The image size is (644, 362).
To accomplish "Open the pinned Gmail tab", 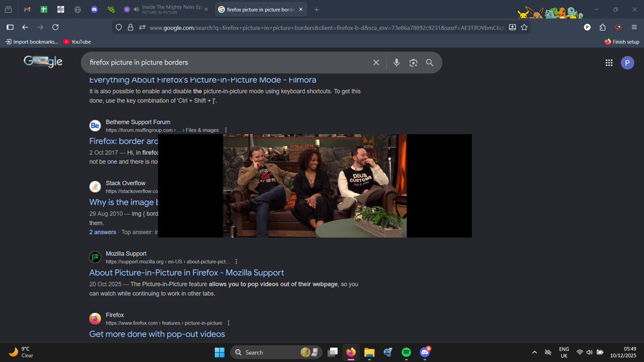I will point(27,10).
